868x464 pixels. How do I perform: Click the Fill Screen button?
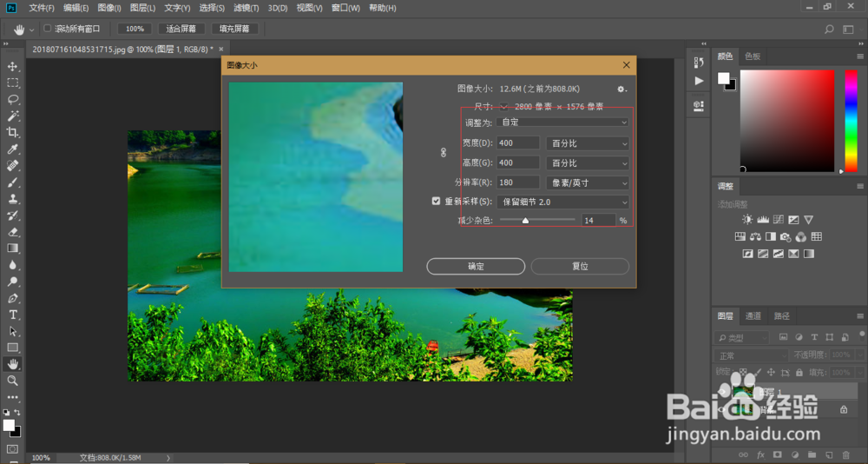pos(234,29)
